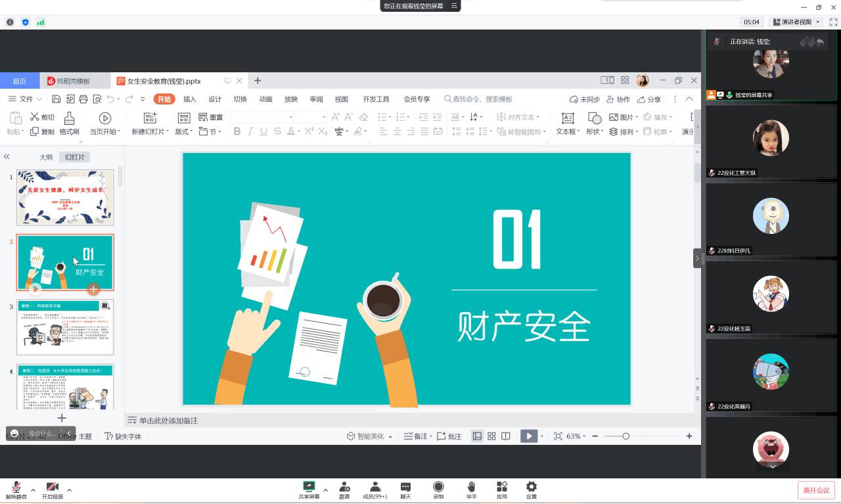Open the File (文件) menu dropdown
This screenshot has height=504, width=841.
[26, 99]
